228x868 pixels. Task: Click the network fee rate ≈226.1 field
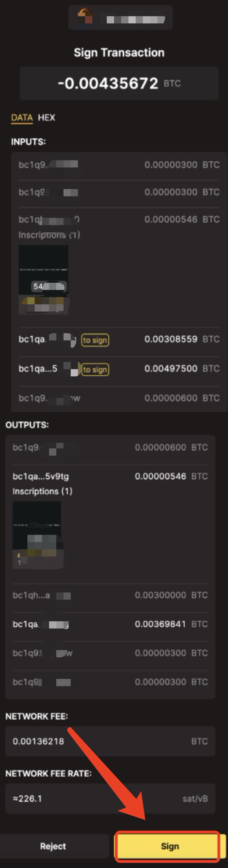click(110, 798)
